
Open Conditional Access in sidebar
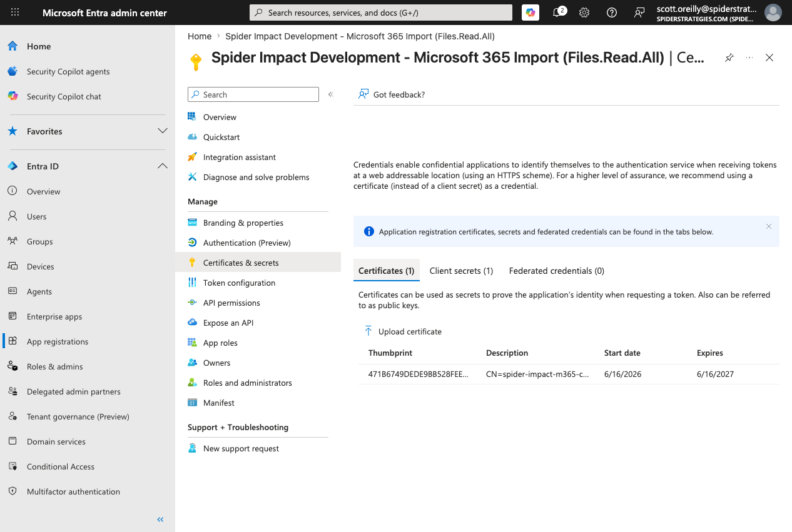coord(61,466)
